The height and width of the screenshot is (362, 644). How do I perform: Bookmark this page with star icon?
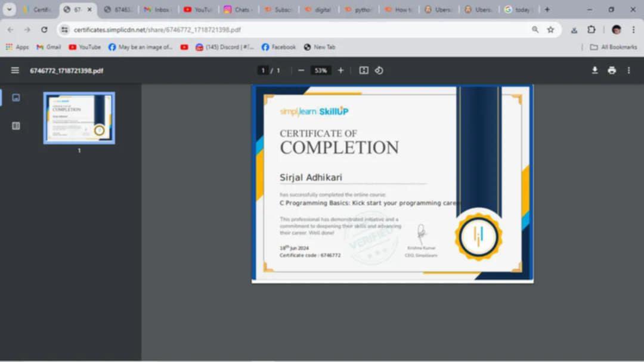pyautogui.click(x=551, y=30)
